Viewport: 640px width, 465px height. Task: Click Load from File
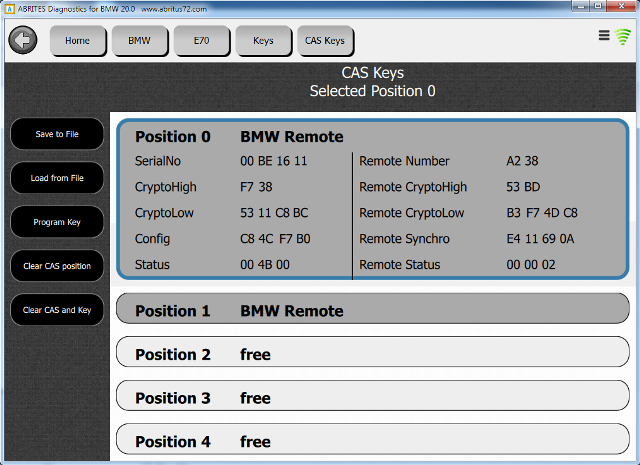click(57, 178)
